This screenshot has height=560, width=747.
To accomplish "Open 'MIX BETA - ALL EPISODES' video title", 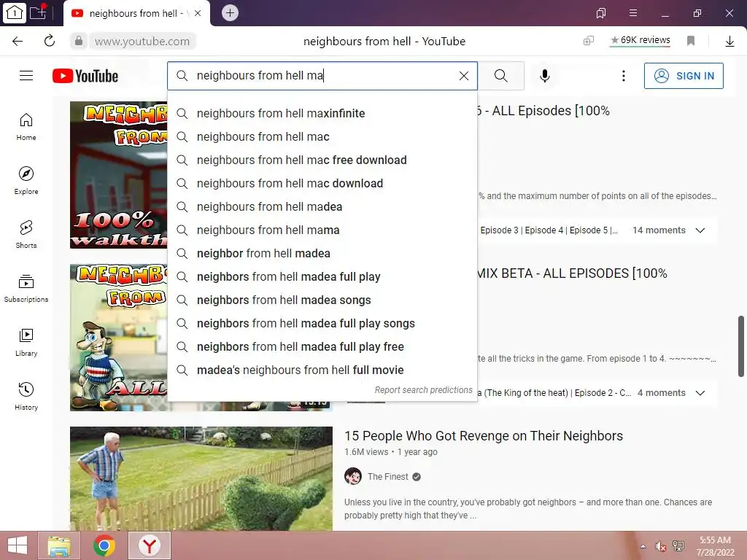I will [x=572, y=273].
